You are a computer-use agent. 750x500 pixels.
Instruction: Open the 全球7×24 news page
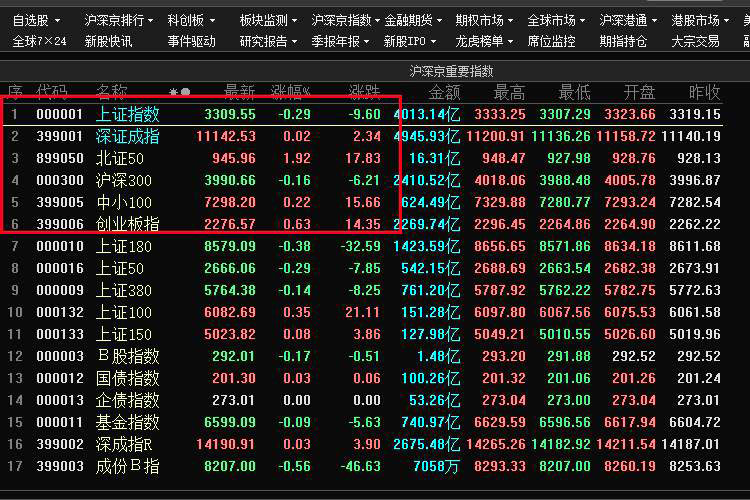(40, 42)
